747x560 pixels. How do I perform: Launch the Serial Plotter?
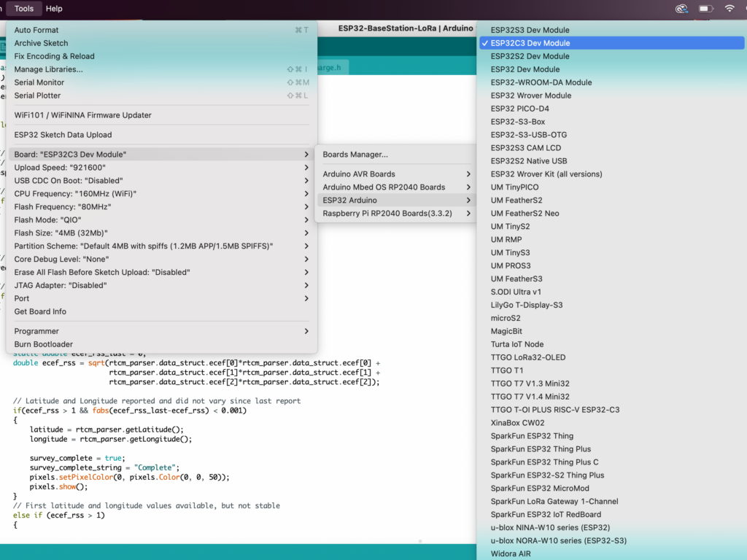click(x=161, y=96)
